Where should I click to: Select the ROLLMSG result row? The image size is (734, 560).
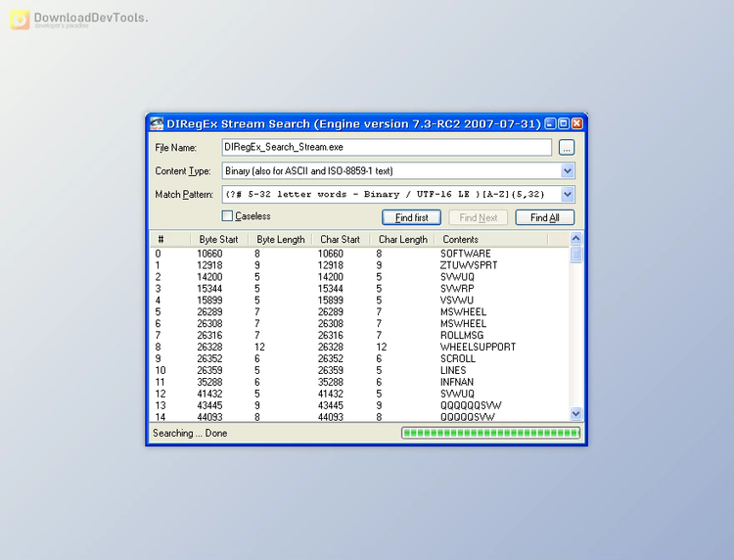359,335
